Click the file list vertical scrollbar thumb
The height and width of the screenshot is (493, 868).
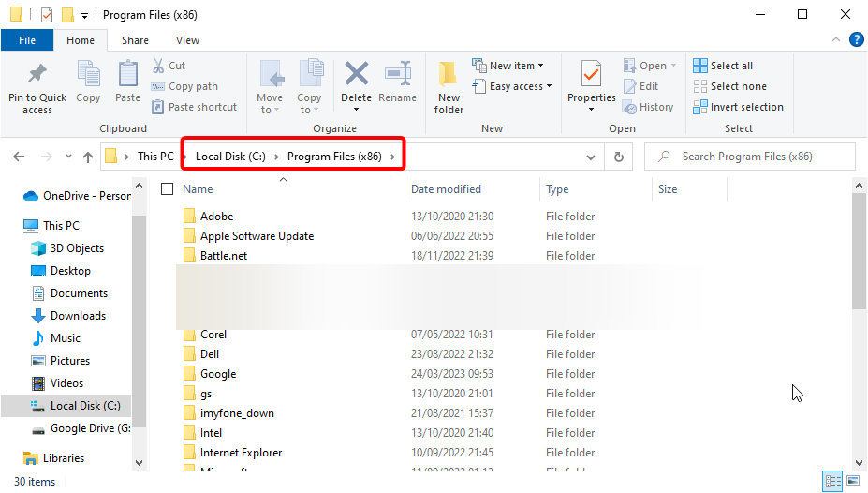[x=859, y=251]
